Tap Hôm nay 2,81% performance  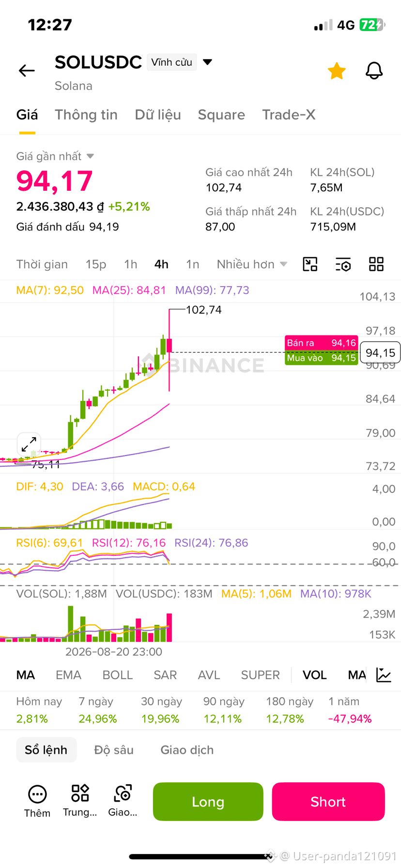coord(39,710)
